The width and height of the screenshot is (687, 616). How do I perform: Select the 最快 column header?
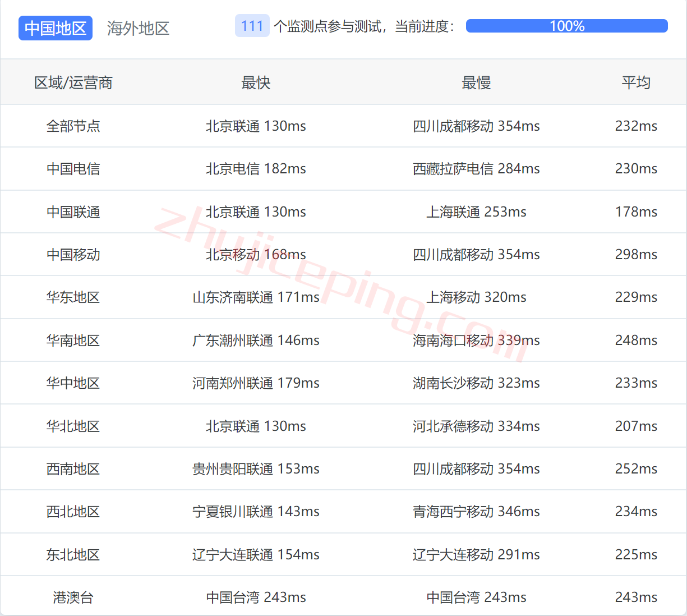tap(256, 83)
